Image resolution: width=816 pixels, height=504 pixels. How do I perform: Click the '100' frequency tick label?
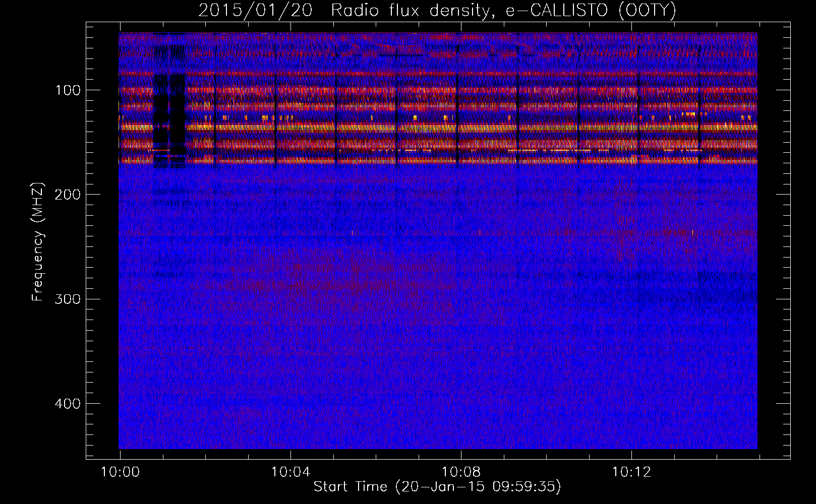point(68,90)
